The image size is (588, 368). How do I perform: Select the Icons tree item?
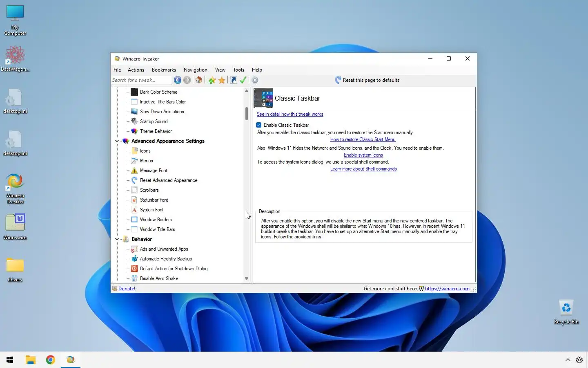(145, 151)
